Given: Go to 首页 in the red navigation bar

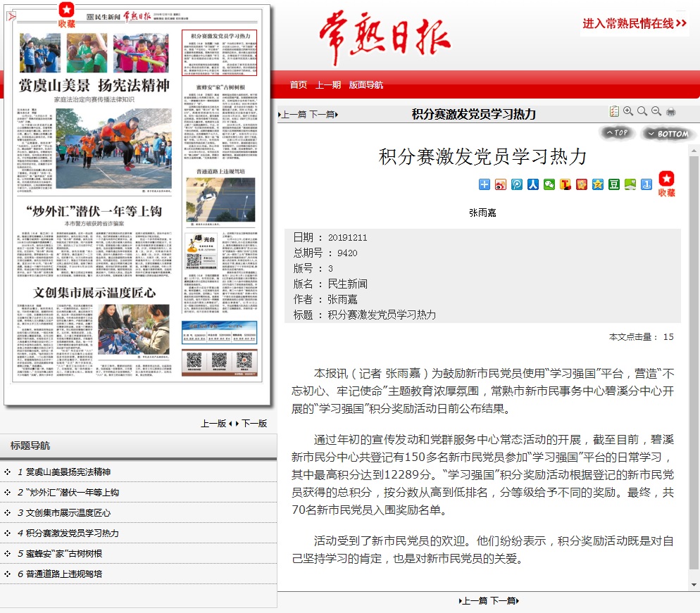Looking at the screenshot, I should (x=298, y=84).
